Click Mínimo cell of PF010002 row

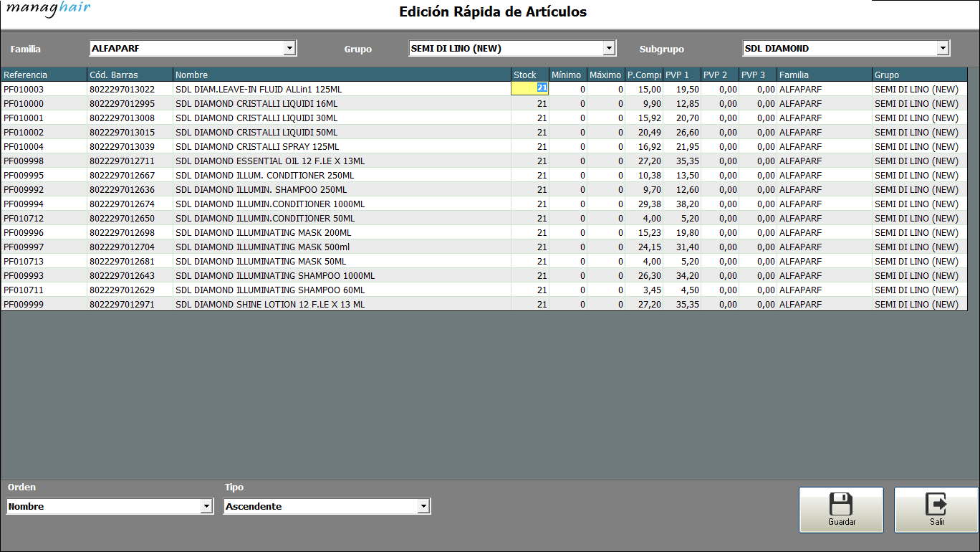tap(567, 132)
